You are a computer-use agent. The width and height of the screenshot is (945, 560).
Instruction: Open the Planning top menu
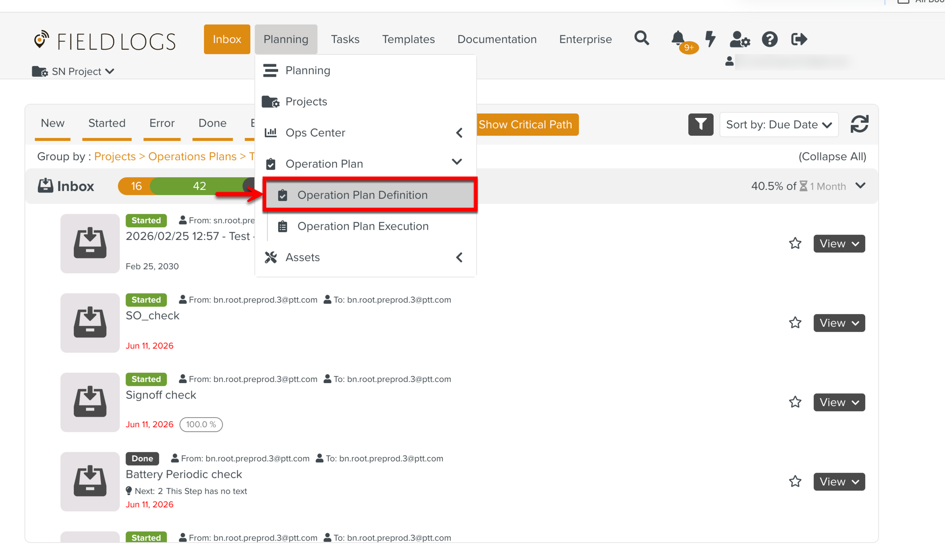point(286,39)
